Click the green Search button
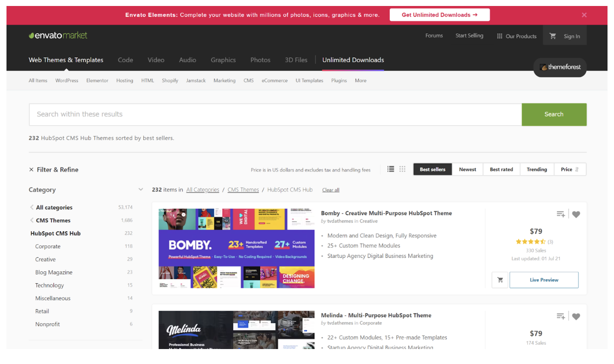Image resolution: width=614 pixels, height=364 pixels. coord(554,114)
